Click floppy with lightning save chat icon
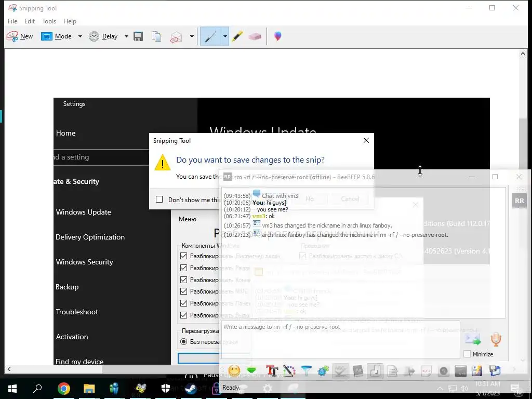Viewport: 532px width, 399px height. point(477,371)
